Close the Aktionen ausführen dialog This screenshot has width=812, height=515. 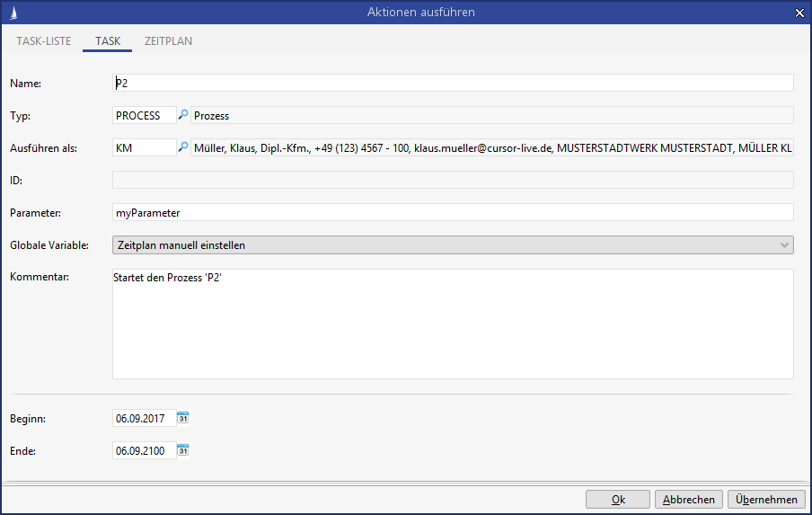click(799, 12)
